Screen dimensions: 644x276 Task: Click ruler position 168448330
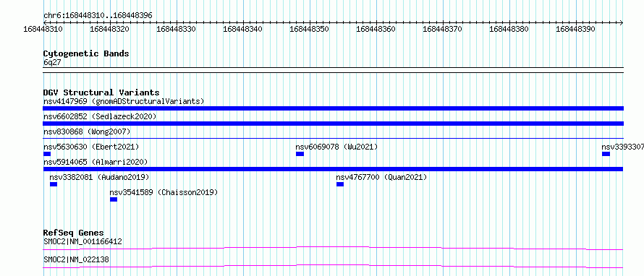pos(177,29)
